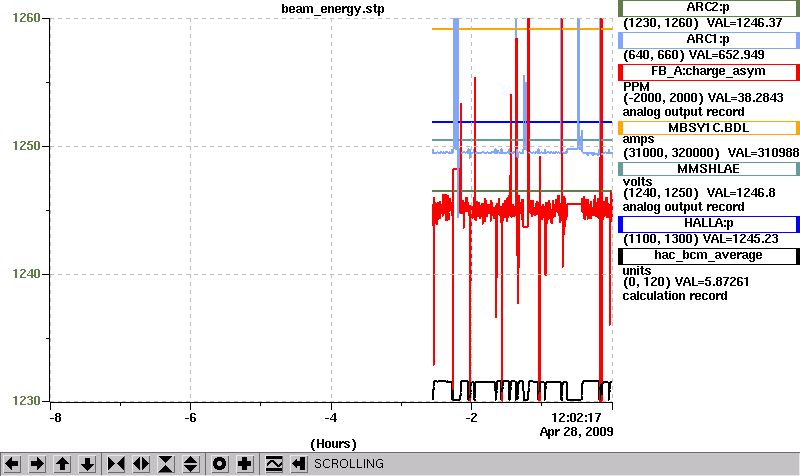
Task: Click the calculation record description text
Action: point(675,296)
